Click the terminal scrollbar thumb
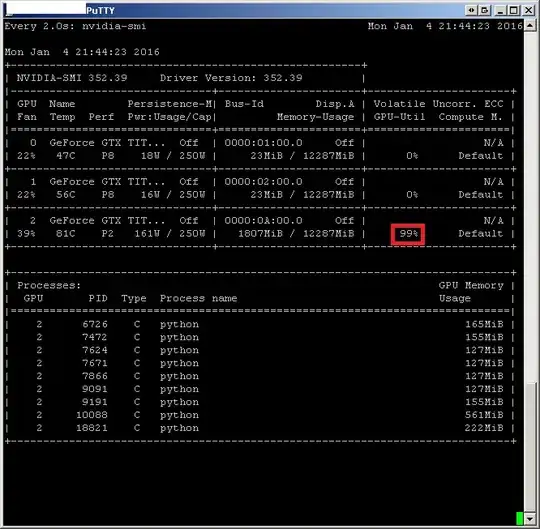The image size is (540, 529). tap(530, 447)
